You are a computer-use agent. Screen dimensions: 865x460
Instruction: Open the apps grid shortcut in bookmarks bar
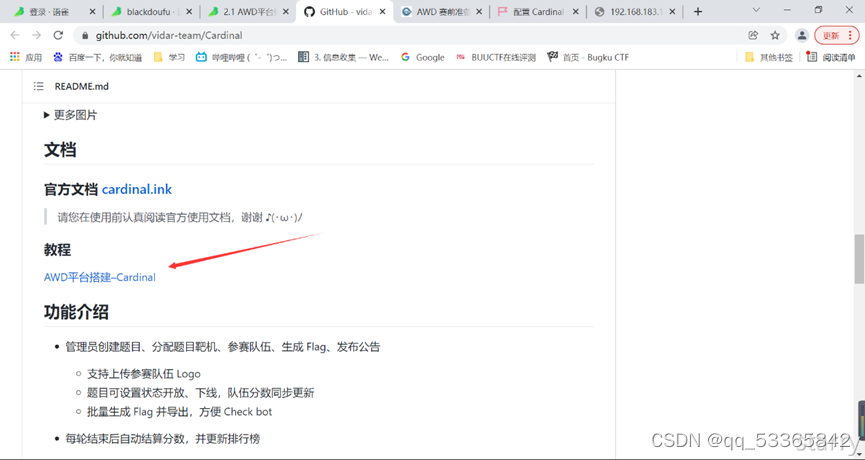pos(14,57)
